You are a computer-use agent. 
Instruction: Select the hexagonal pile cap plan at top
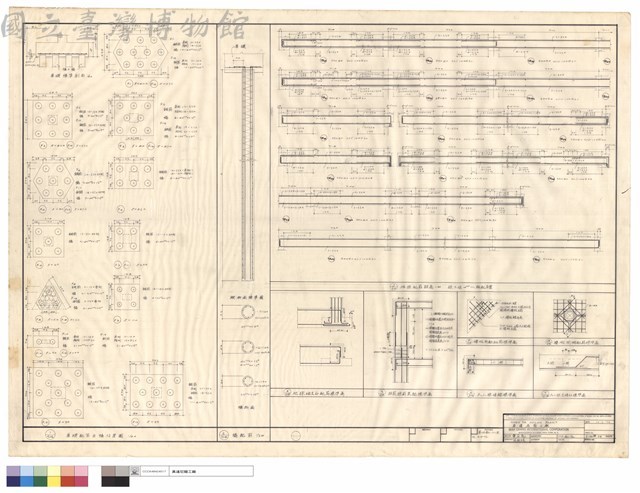pos(140,53)
